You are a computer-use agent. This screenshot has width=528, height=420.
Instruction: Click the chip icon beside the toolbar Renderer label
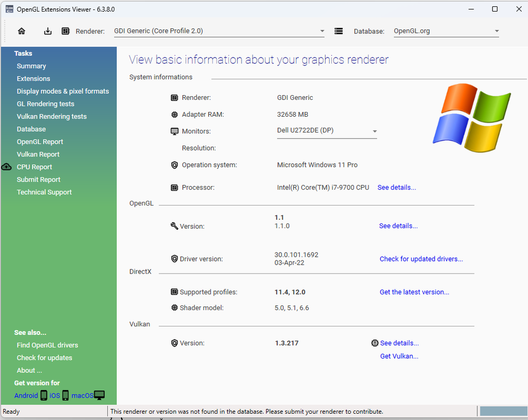pyautogui.click(x=66, y=31)
